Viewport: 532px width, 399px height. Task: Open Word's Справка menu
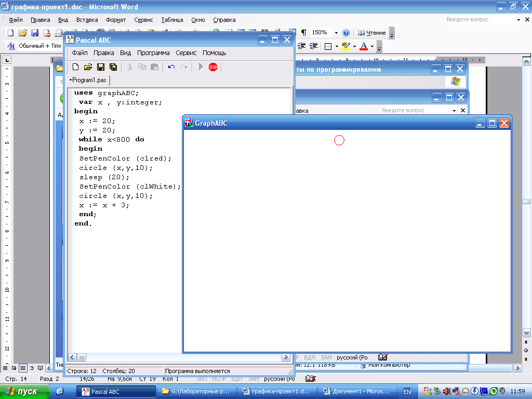tap(224, 20)
